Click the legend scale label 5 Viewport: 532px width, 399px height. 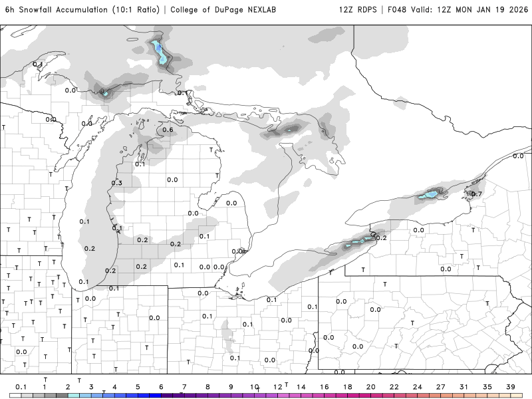[x=138, y=387]
